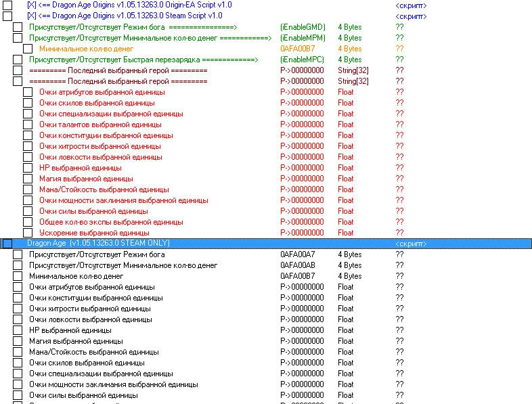Tick the black Магия выбранной единицы checkbox

tap(18, 341)
